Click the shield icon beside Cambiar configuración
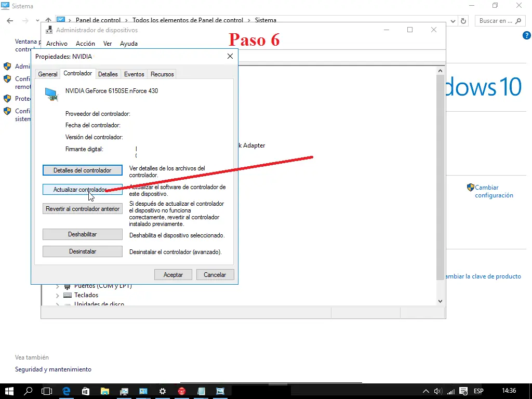Image resolution: width=532 pixels, height=399 pixels. pos(470,187)
